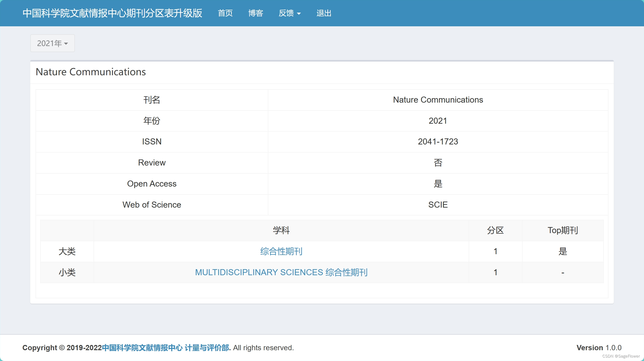Click the 刊名 row label
The height and width of the screenshot is (361, 644).
click(x=152, y=100)
